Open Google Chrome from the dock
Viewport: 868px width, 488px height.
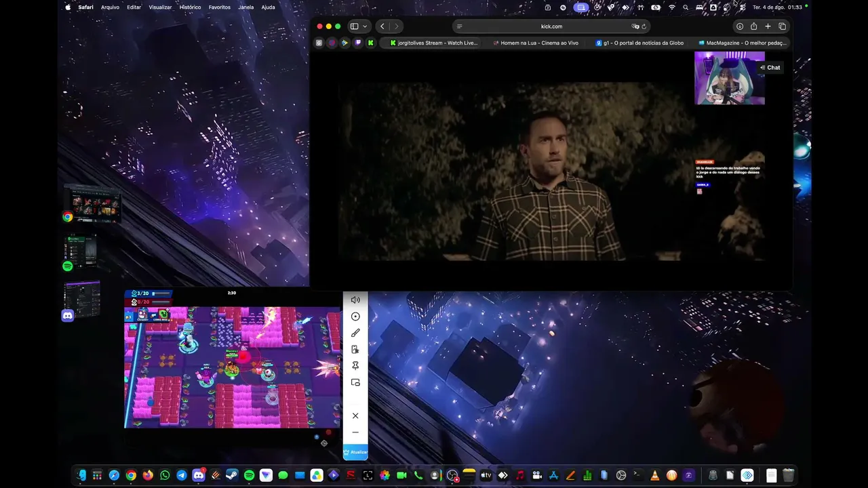(131, 475)
